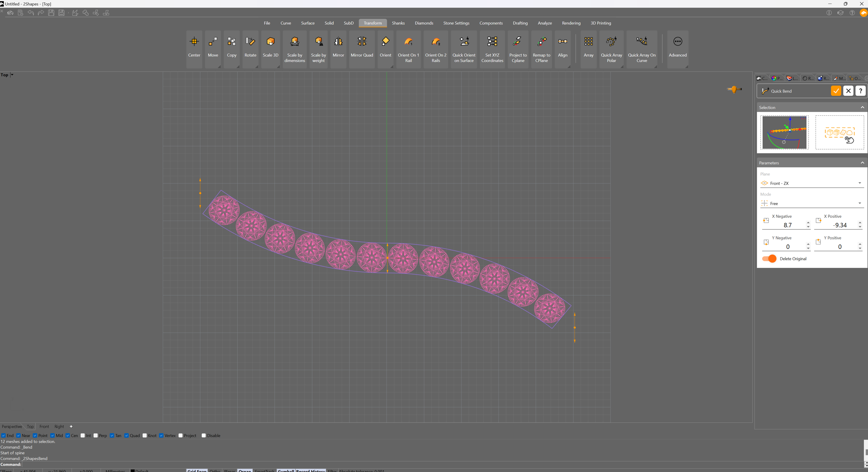
Task: Cancel Quick Bend with X button
Action: pos(848,91)
